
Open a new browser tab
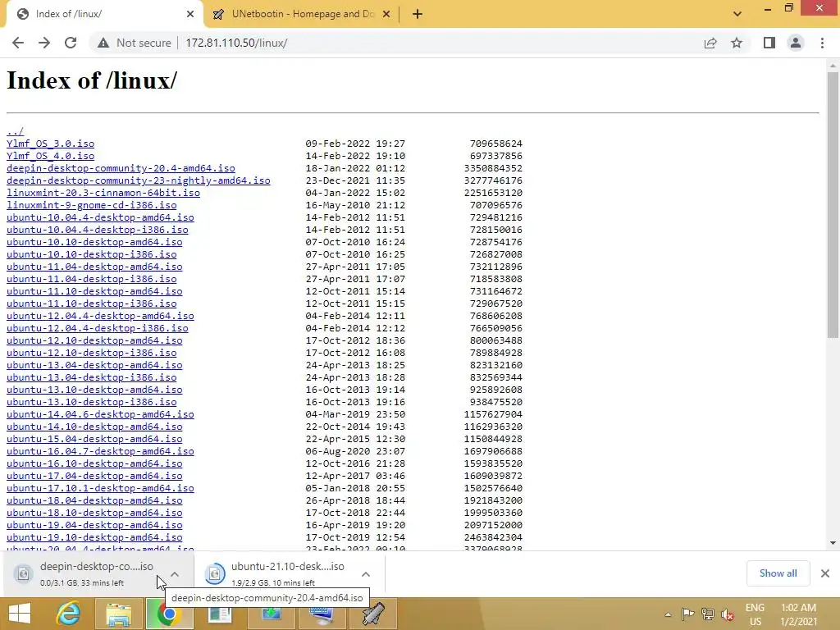[418, 14]
